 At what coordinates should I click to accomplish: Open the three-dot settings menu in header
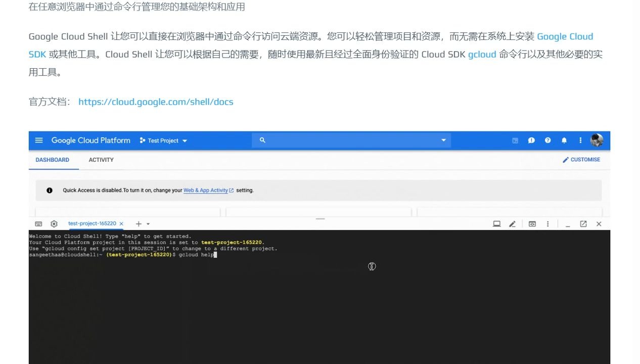(580, 141)
